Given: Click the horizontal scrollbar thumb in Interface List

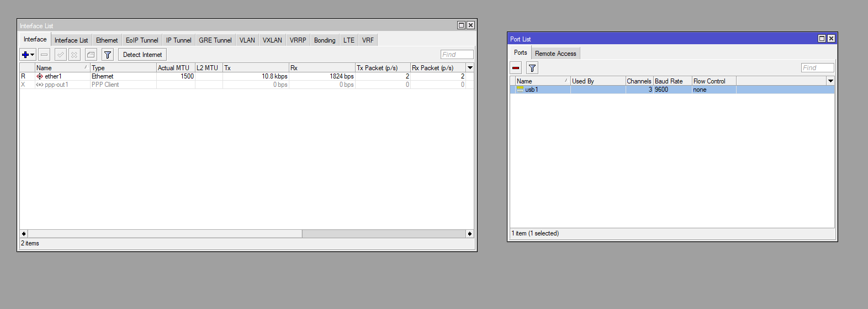Looking at the screenshot, I should [165, 234].
